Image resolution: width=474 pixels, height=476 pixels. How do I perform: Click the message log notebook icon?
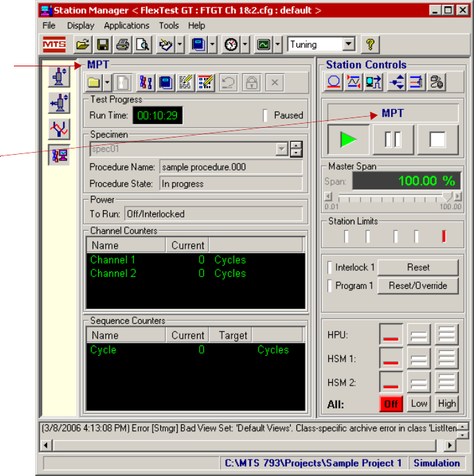coord(198,45)
